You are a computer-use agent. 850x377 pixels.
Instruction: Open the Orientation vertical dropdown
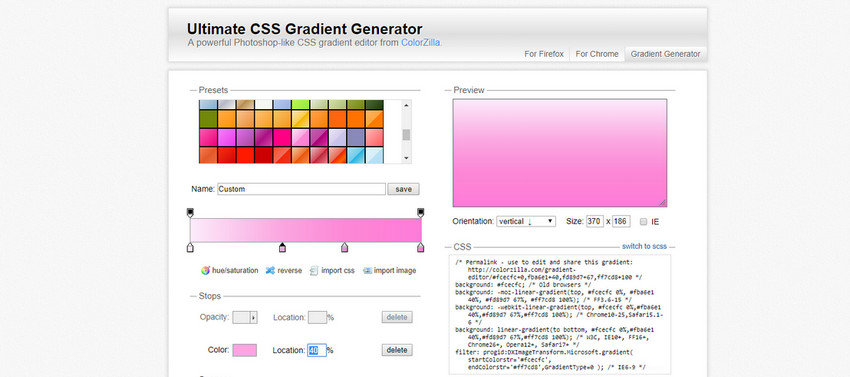526,221
